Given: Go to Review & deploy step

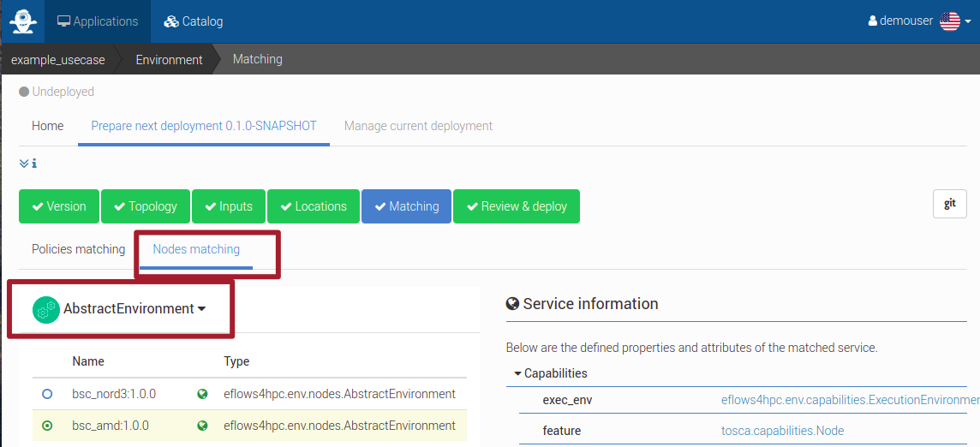Looking at the screenshot, I should [x=517, y=206].
